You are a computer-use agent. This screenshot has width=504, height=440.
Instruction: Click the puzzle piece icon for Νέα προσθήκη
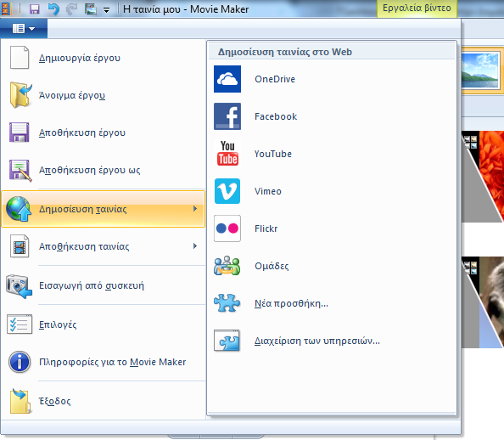227,303
